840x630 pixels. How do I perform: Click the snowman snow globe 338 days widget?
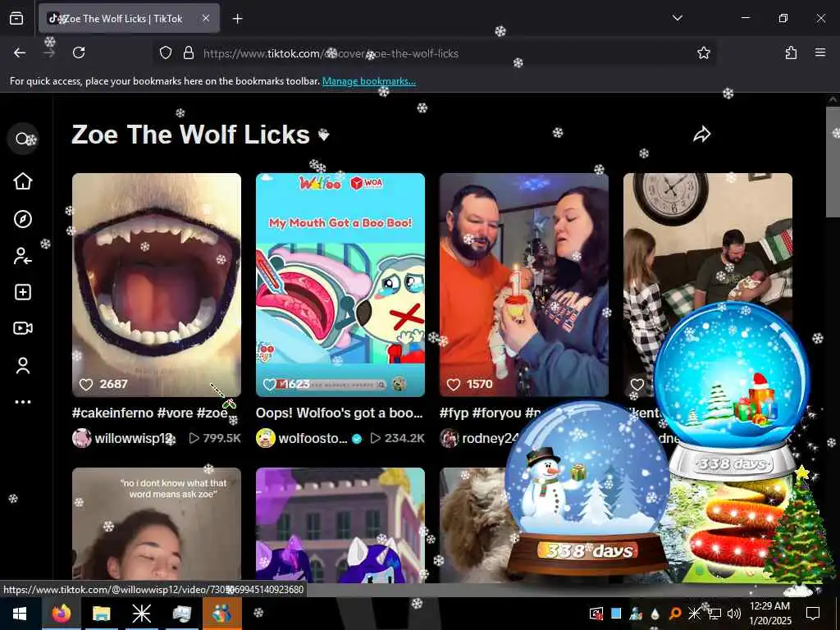point(588,487)
